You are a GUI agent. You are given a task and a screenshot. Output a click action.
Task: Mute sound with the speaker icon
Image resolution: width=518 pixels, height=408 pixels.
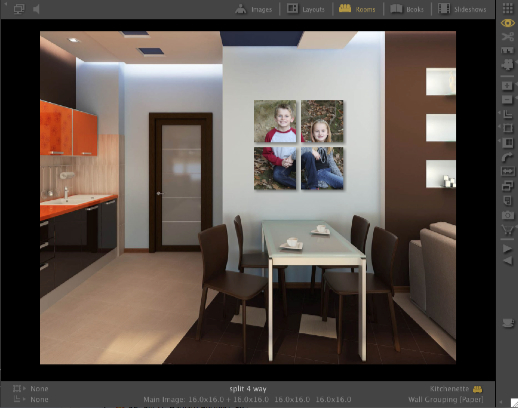tap(36, 9)
